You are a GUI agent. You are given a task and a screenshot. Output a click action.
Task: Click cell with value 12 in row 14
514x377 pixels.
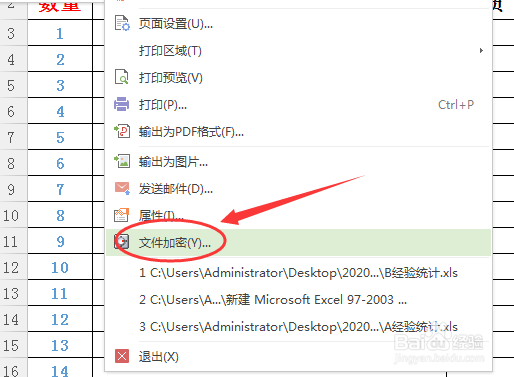(x=60, y=319)
